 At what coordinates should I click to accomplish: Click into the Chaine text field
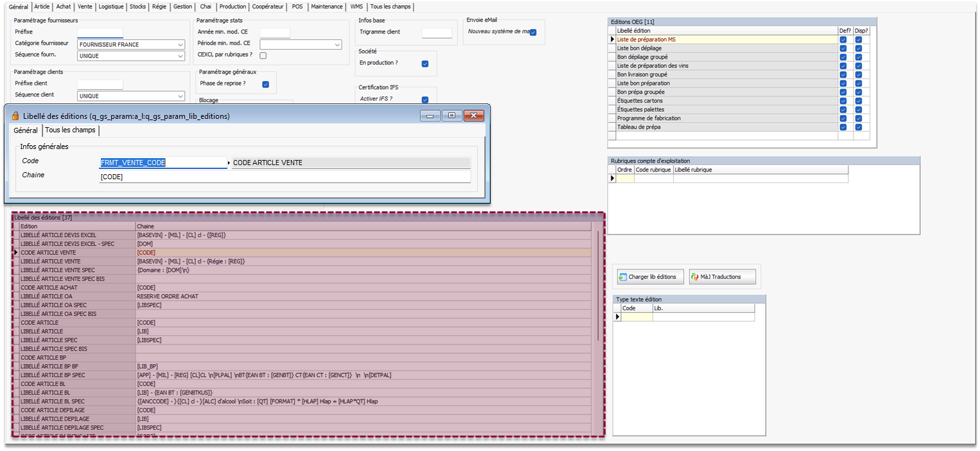pos(284,177)
